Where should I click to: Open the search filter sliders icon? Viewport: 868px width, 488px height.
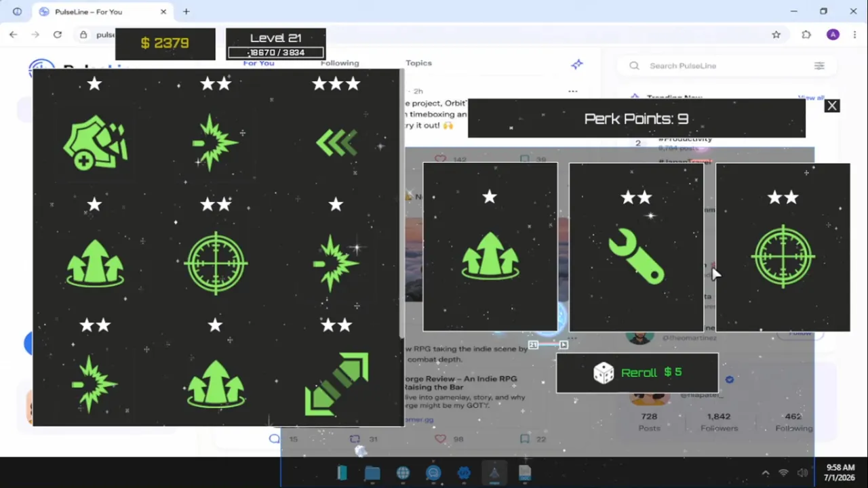pyautogui.click(x=819, y=66)
